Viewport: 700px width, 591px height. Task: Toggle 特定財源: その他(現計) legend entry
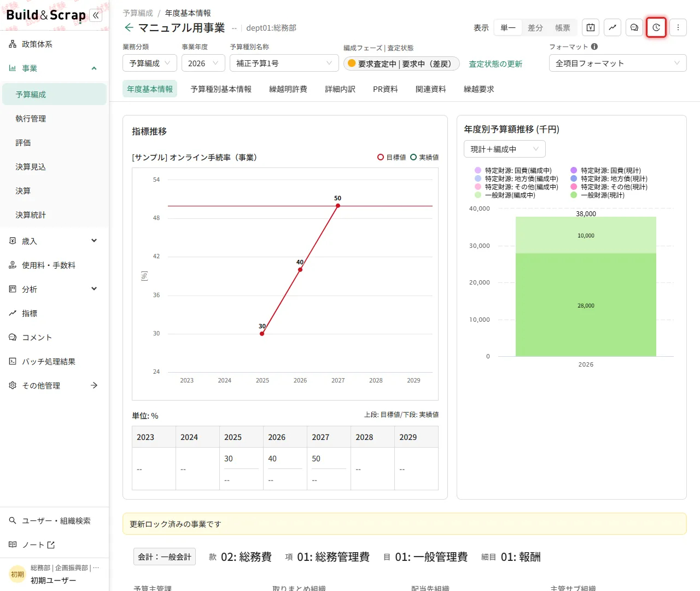pos(609,187)
